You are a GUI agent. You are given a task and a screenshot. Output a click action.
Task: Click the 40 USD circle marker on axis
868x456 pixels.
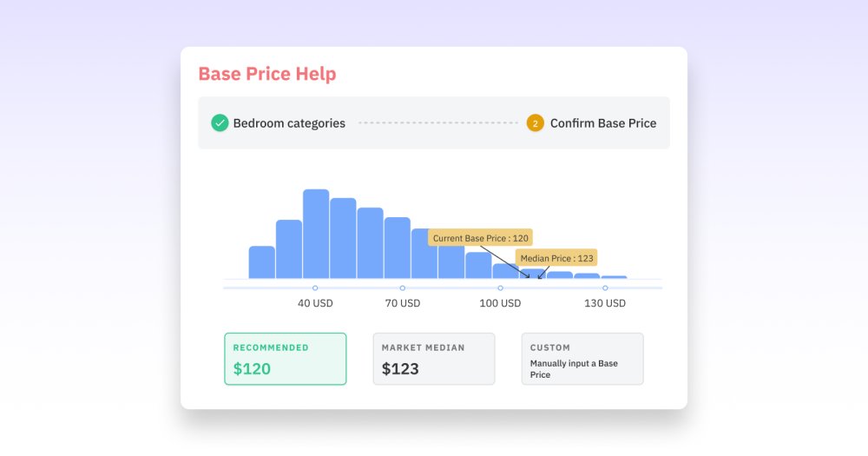pyautogui.click(x=315, y=287)
